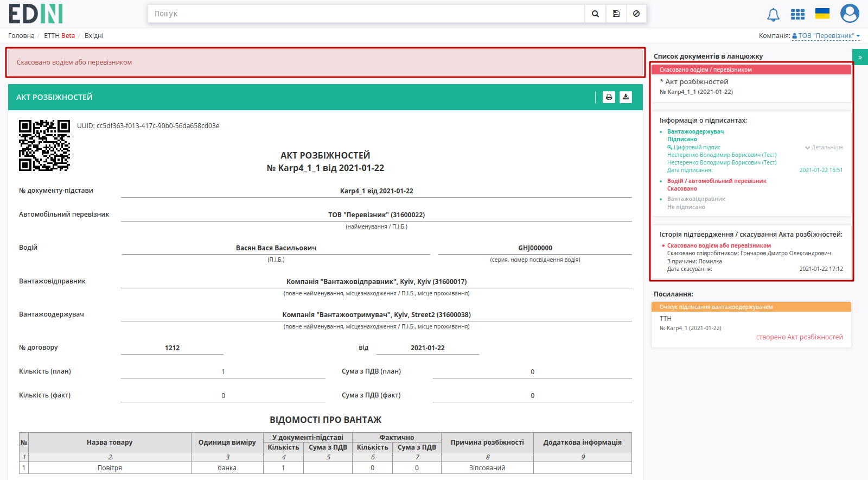Download the Акт розбіжностей document

(626, 97)
